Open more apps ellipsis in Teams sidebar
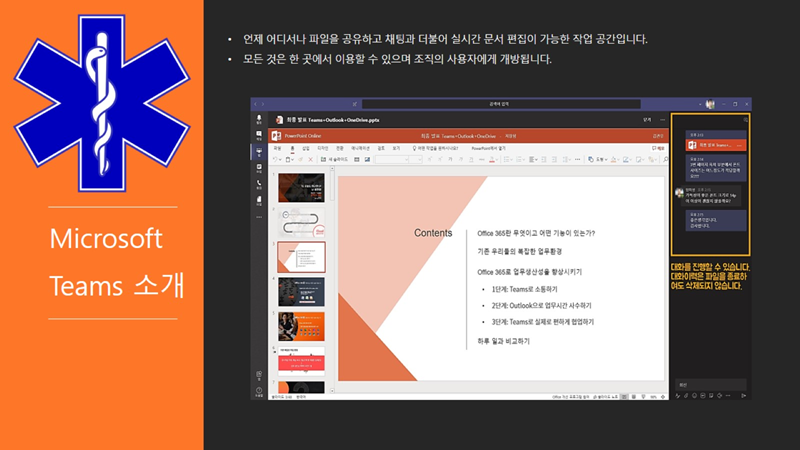This screenshot has width=800, height=450. (x=259, y=217)
